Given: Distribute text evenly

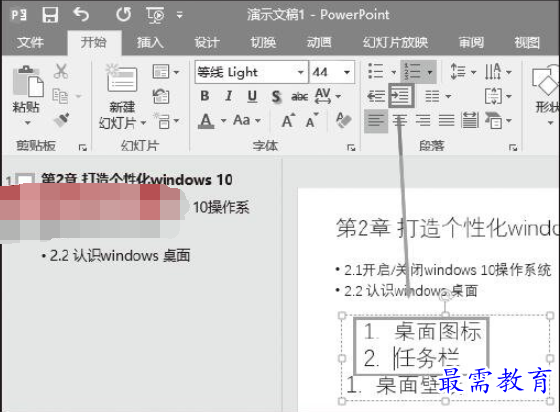Looking at the screenshot, I should (x=470, y=120).
